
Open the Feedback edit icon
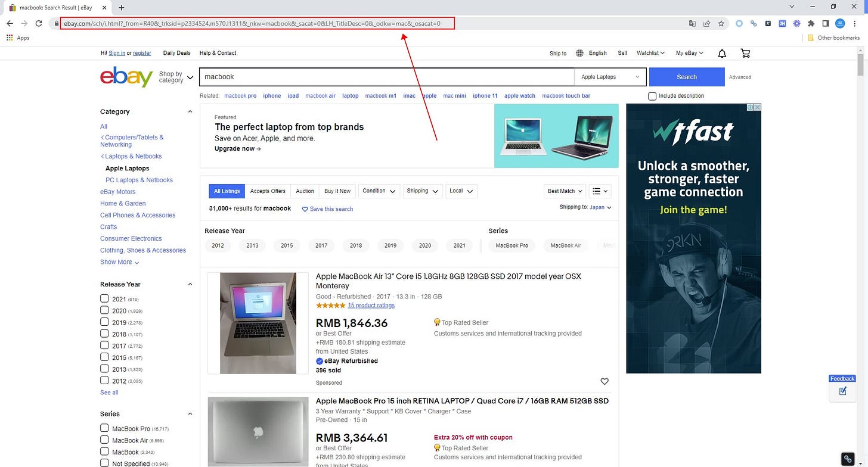(843, 391)
